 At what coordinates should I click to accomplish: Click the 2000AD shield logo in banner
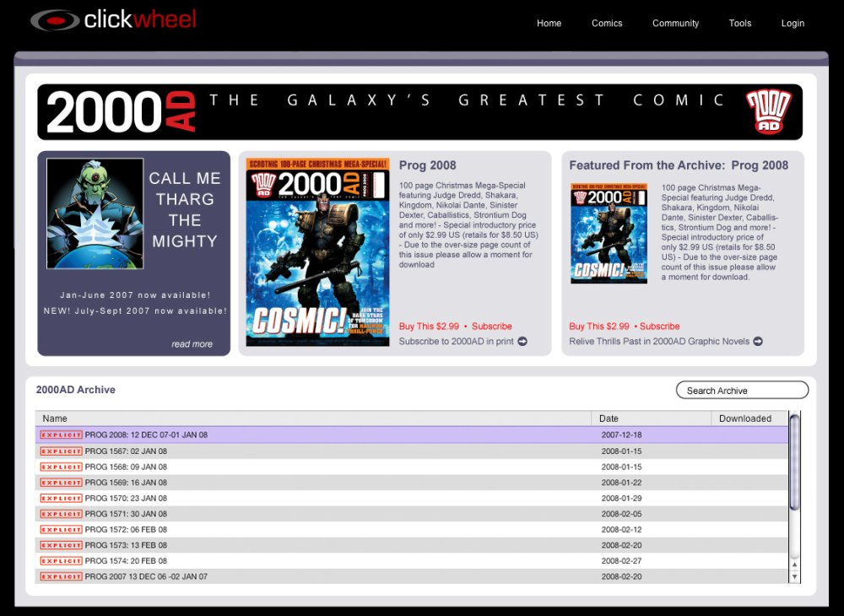(x=768, y=111)
